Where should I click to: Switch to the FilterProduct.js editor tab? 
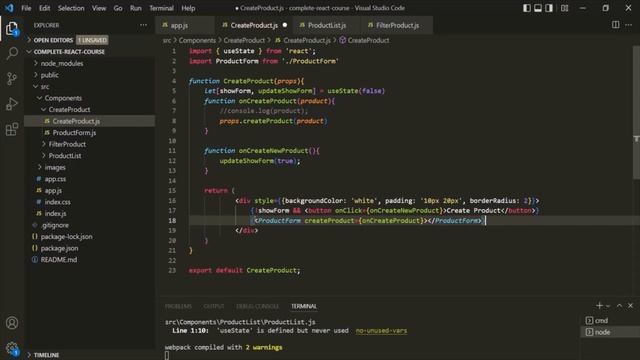coord(397,25)
